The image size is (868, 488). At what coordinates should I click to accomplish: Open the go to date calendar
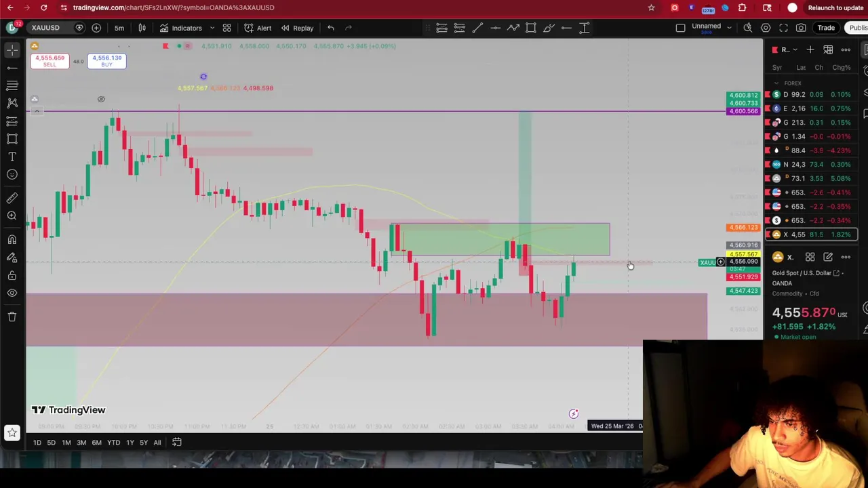point(177,443)
